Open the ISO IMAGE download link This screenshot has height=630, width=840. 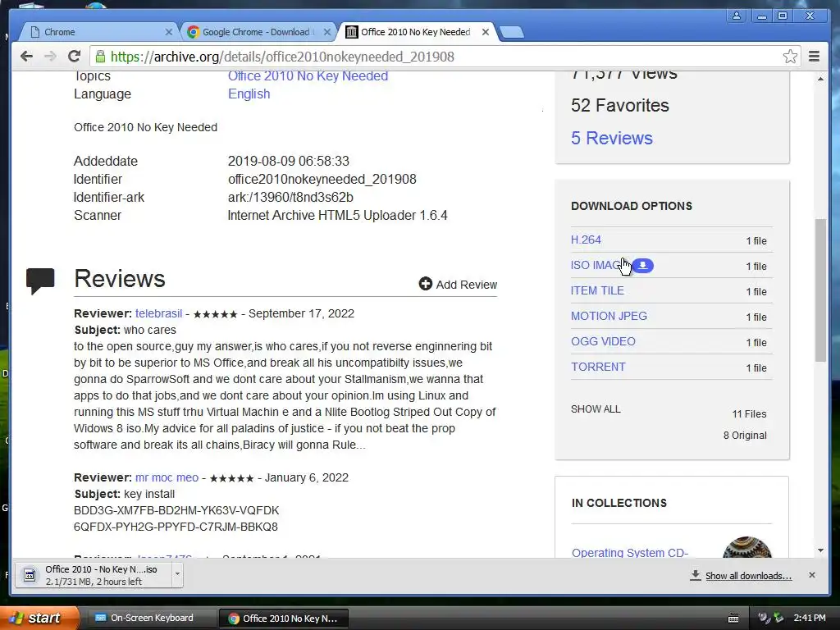(596, 265)
